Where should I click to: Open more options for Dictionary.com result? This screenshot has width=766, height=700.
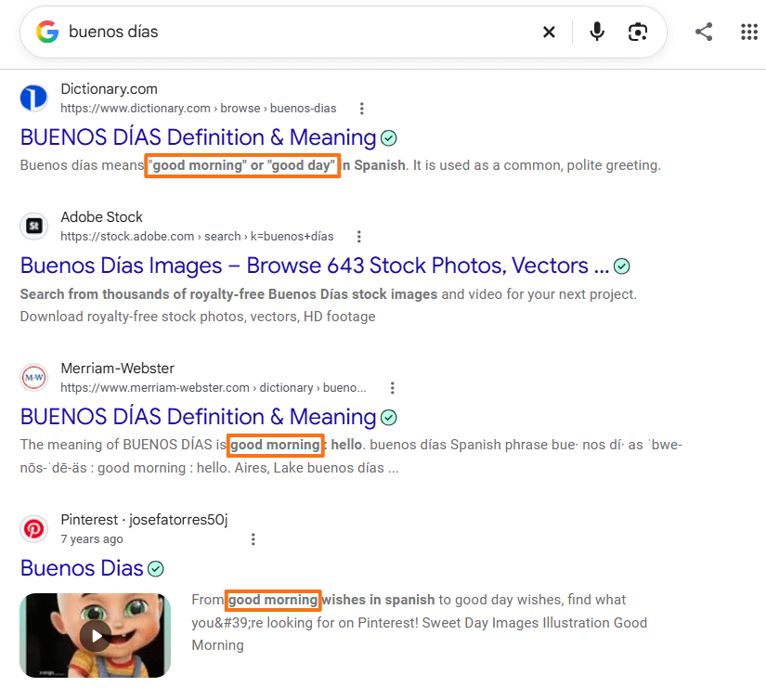click(x=361, y=109)
